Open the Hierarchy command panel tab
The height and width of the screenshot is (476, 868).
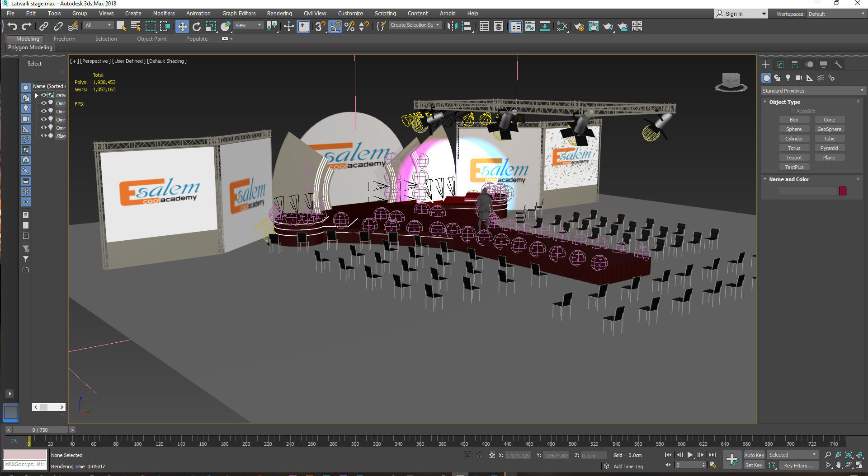point(795,64)
